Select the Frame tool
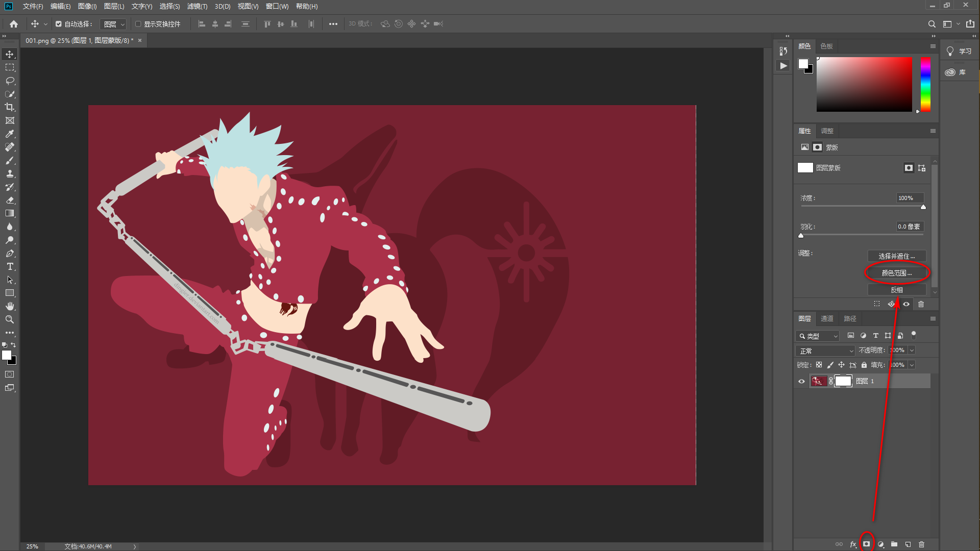This screenshot has width=980, height=551. tap(10, 120)
